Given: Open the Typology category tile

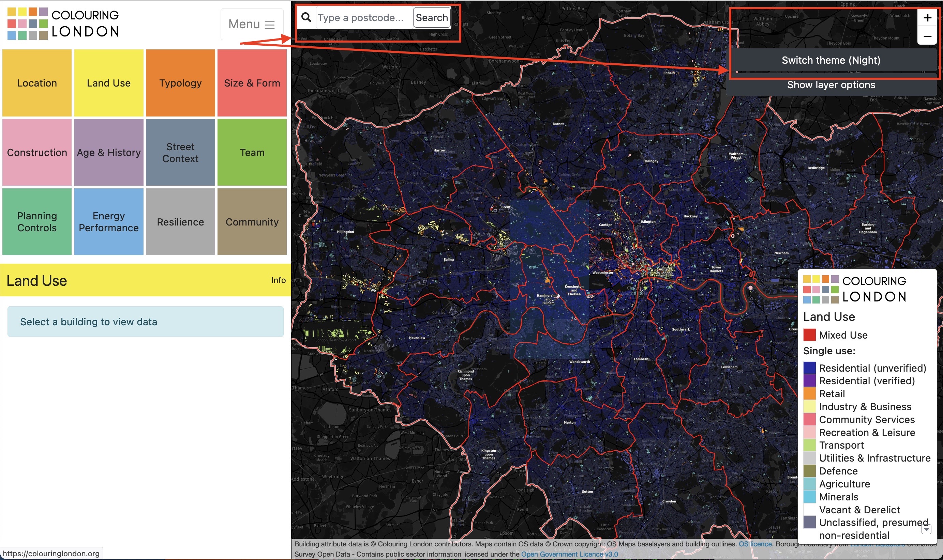Looking at the screenshot, I should tap(180, 83).
